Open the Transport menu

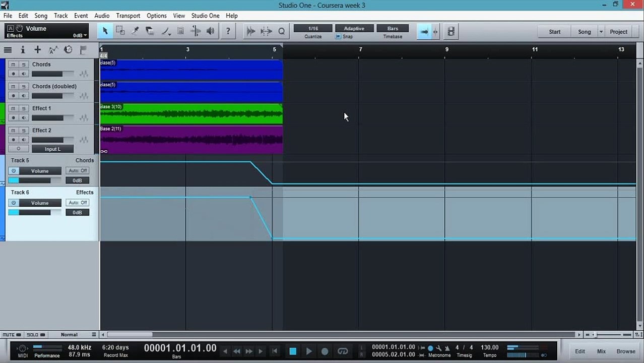point(128,16)
